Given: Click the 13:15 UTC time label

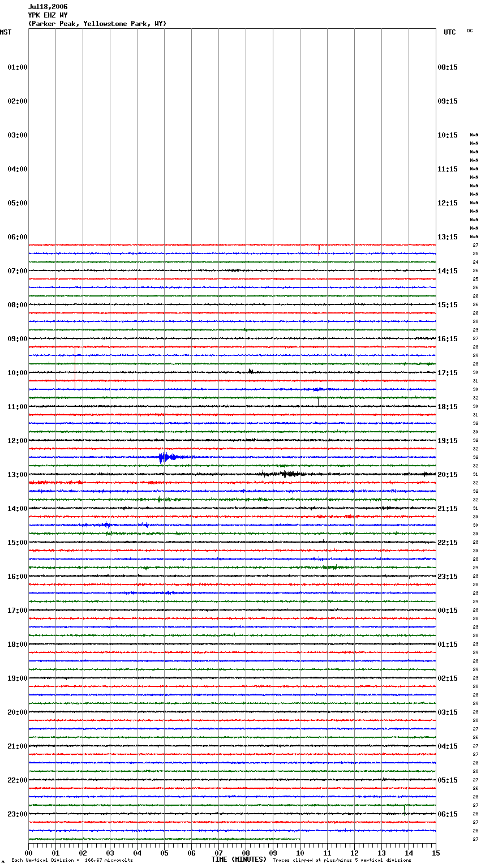Looking at the screenshot, I should (448, 237).
